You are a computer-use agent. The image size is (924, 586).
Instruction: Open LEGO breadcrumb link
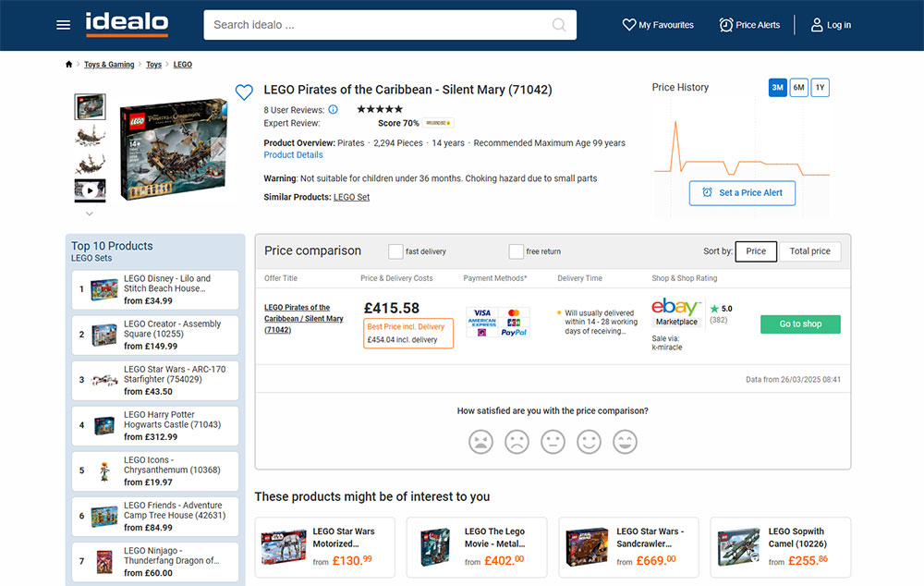(x=183, y=65)
